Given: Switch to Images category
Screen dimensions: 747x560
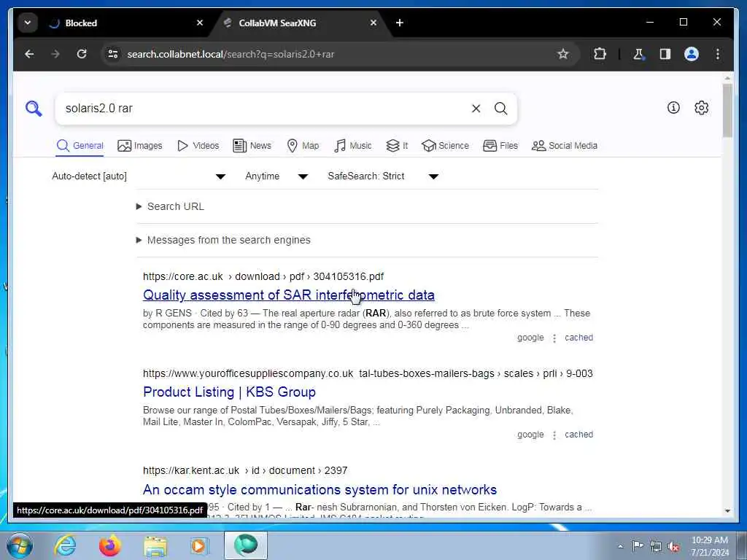Looking at the screenshot, I should tap(139, 146).
